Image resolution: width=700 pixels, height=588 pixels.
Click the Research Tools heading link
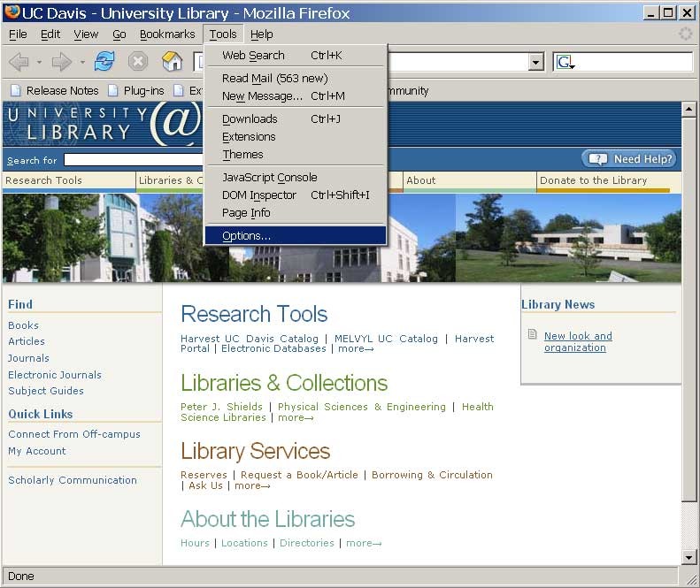pyautogui.click(x=254, y=314)
